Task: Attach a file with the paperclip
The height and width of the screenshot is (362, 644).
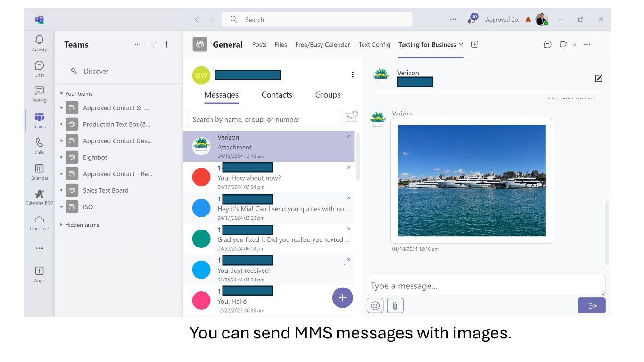Action: pyautogui.click(x=395, y=306)
